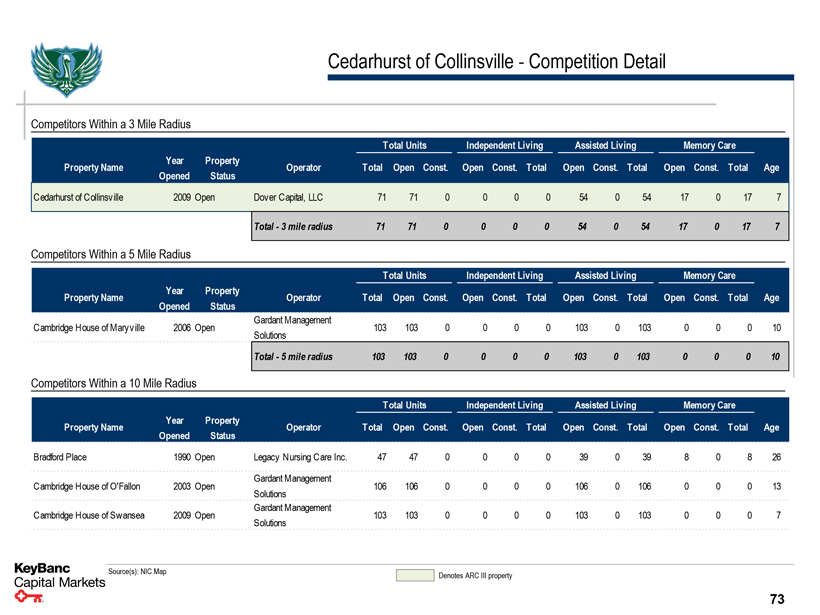Click the Total - 3 mile radius summary label

pyautogui.click(x=294, y=227)
